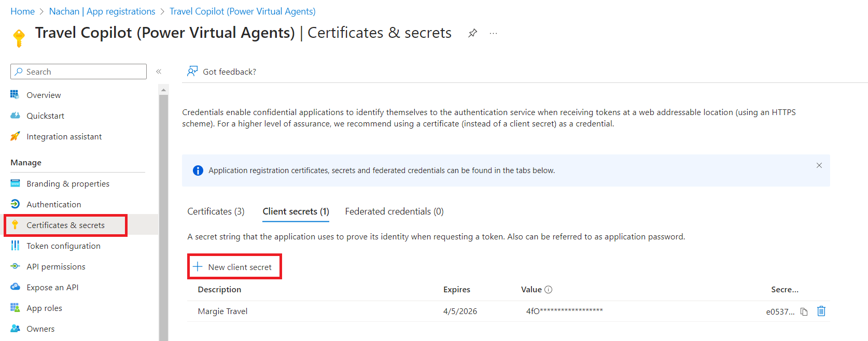Open Overview in the sidebar
The height and width of the screenshot is (341, 868).
tap(44, 95)
